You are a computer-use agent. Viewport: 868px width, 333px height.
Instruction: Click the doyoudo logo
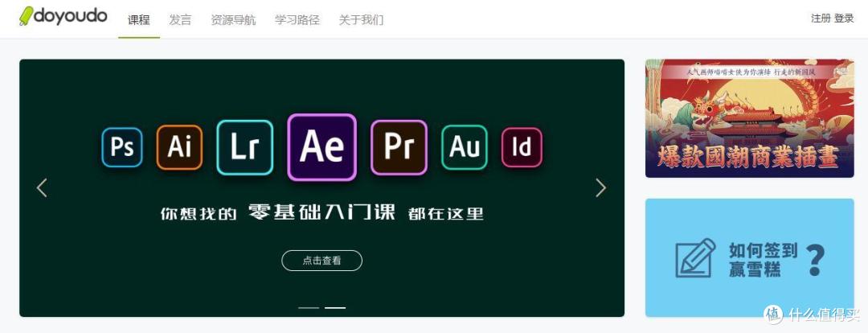63,15
